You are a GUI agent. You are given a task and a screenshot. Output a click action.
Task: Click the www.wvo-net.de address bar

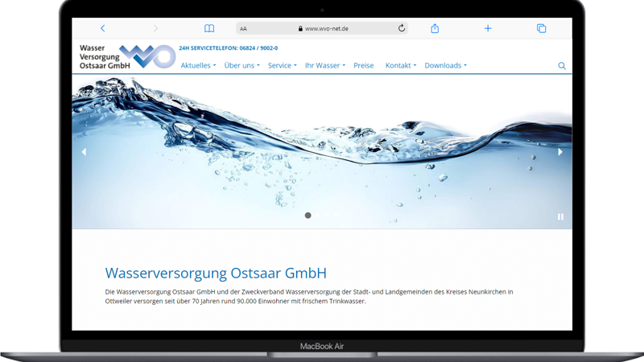[326, 28]
